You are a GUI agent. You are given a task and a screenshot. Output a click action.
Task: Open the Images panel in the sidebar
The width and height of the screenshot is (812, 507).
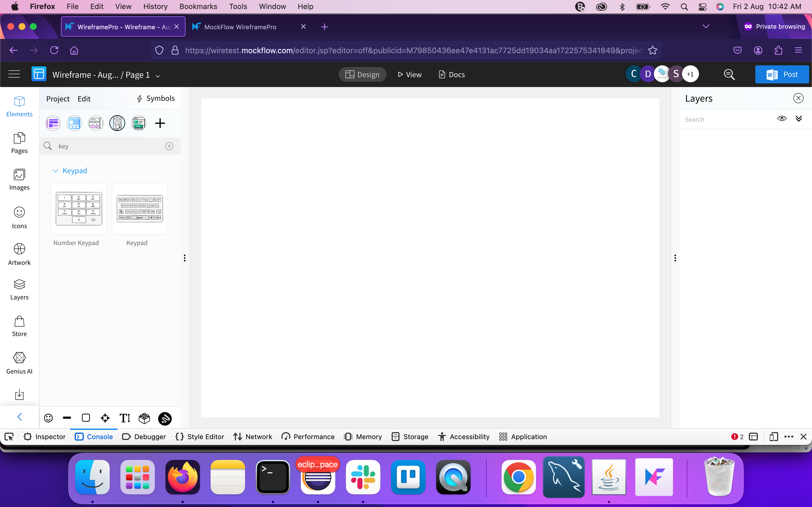[19, 179]
